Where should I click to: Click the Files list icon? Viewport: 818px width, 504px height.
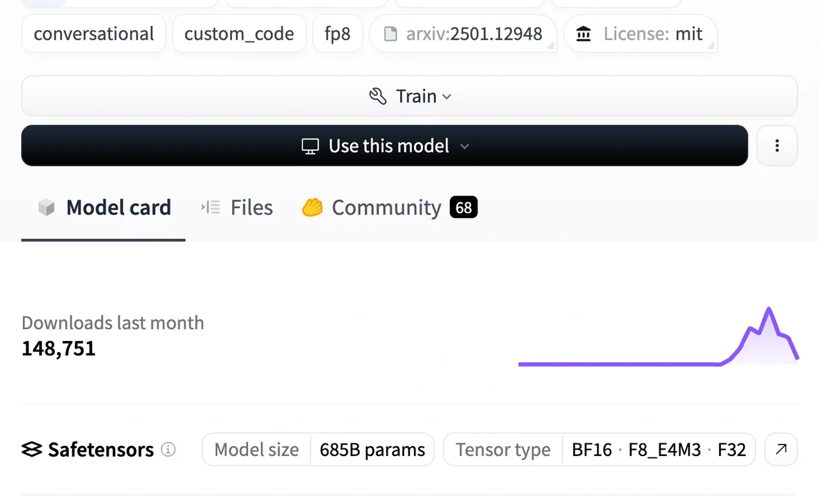point(210,208)
